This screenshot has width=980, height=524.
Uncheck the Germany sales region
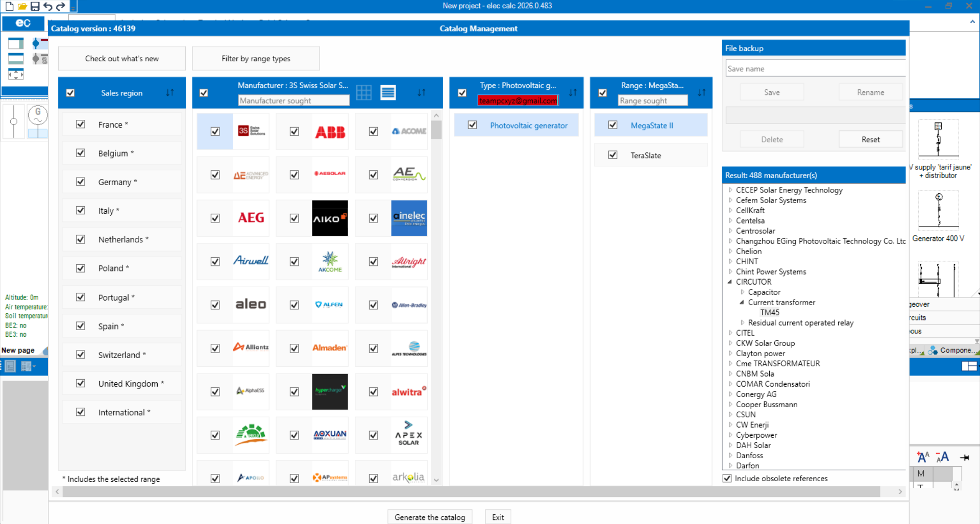click(81, 182)
